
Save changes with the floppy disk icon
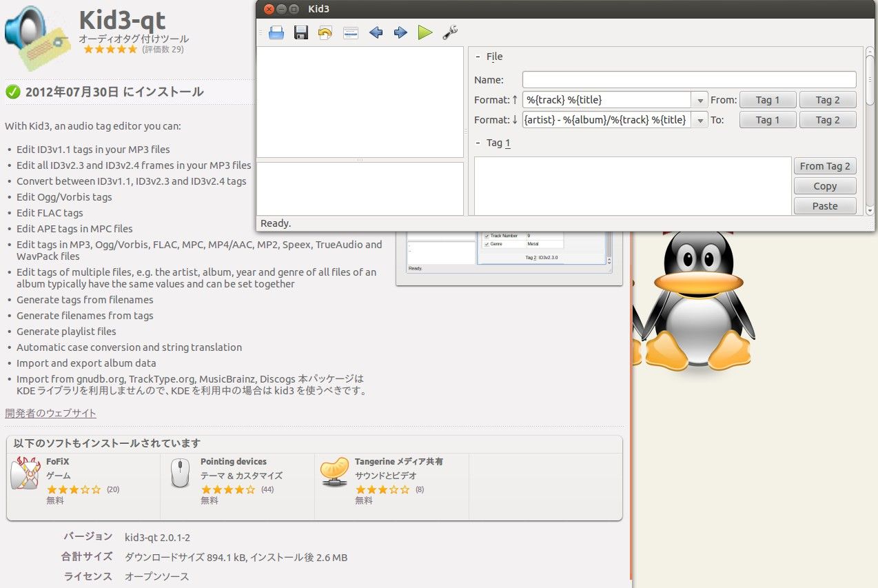pyautogui.click(x=301, y=32)
